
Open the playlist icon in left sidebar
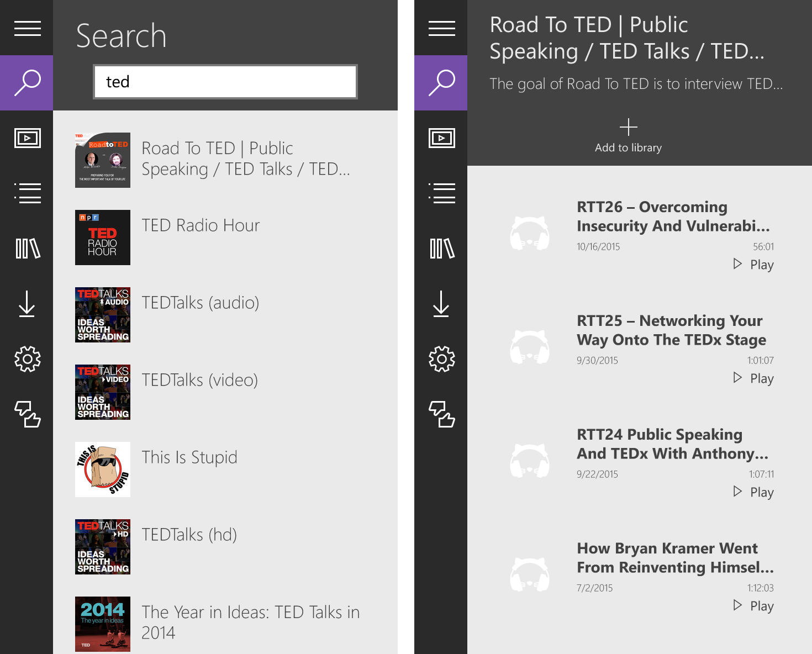coord(27,193)
